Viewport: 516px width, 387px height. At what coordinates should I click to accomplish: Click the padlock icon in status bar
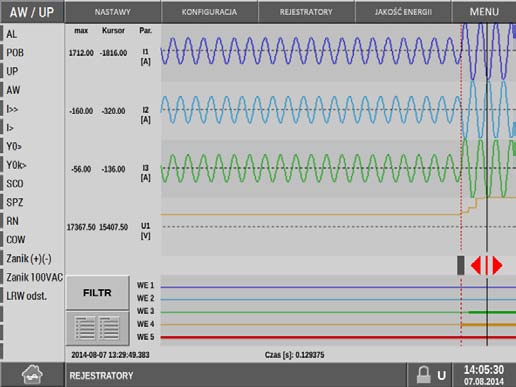[424, 375]
